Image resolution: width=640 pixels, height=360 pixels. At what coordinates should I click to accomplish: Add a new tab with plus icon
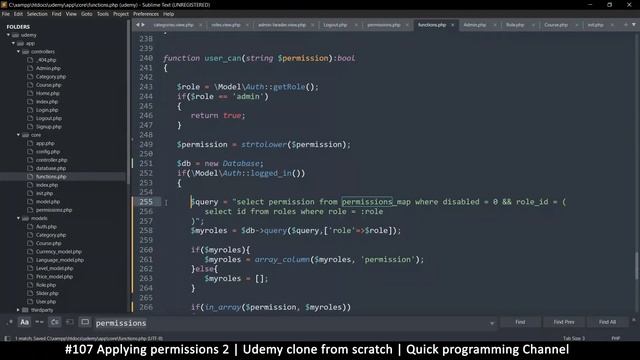click(626, 25)
